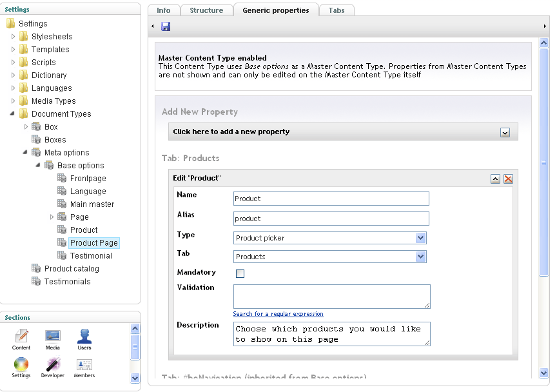Image resolution: width=557 pixels, height=392 pixels.
Task: Open the Settings section icon
Action: pos(21,364)
